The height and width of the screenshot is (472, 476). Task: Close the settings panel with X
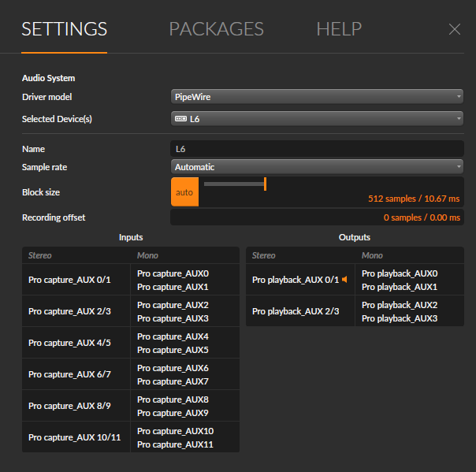point(455,29)
